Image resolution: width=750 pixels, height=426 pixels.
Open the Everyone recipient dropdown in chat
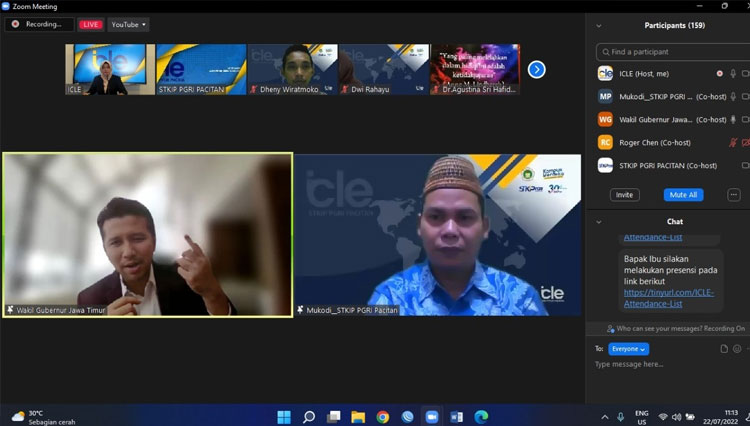(x=628, y=349)
